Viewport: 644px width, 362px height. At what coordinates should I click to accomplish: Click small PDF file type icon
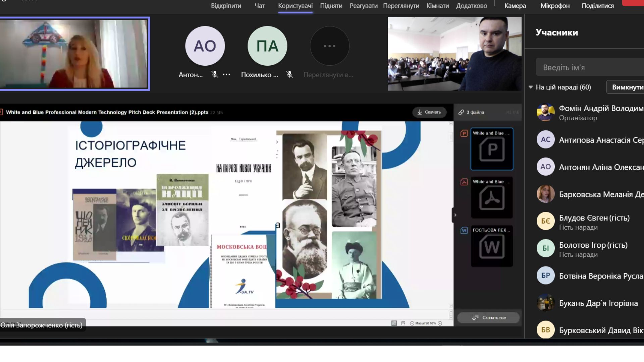tap(464, 182)
